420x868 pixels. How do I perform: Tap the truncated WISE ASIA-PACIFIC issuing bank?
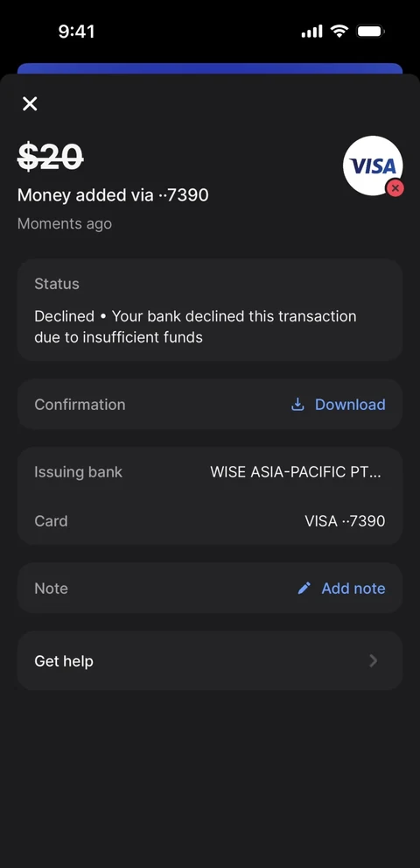coord(296,472)
